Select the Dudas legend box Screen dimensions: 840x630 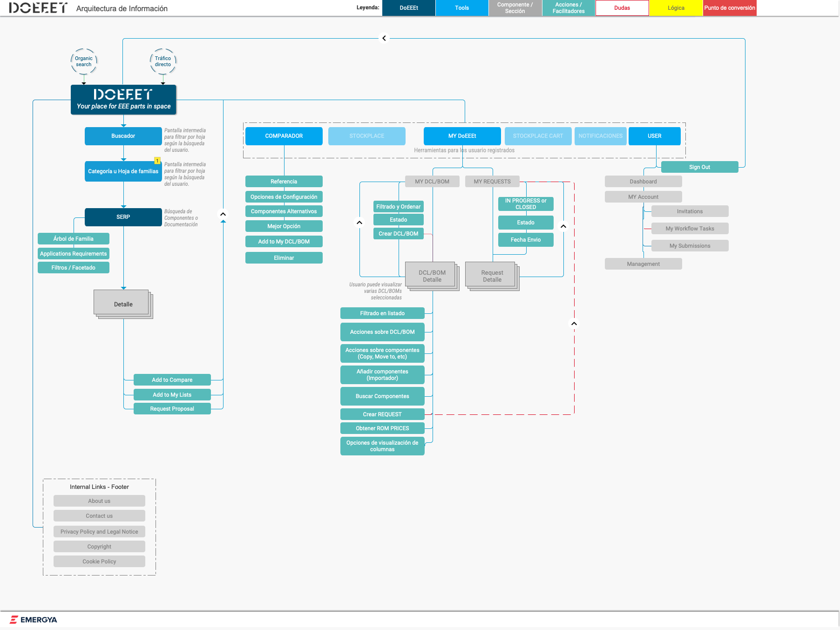(x=622, y=8)
